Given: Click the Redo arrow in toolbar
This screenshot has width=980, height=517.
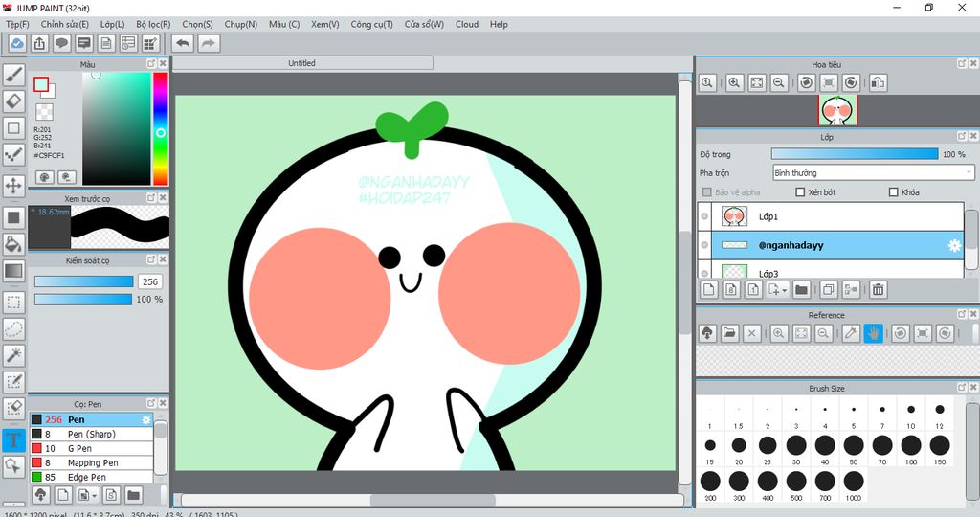Looking at the screenshot, I should [x=209, y=43].
